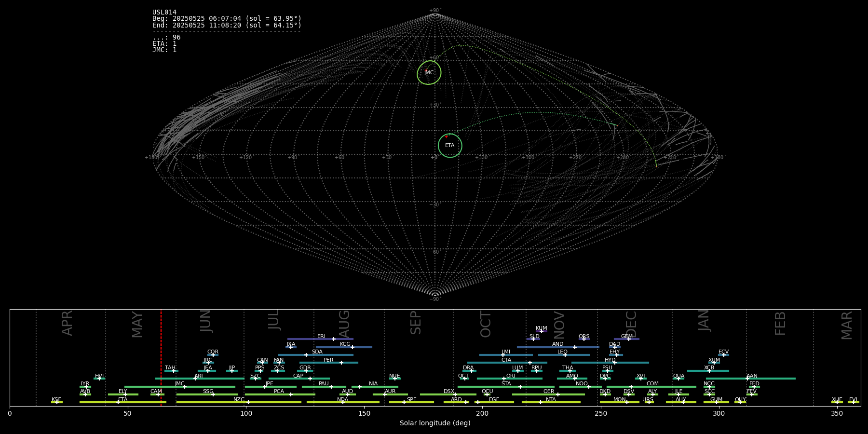This screenshot has width=868, height=434.
Task: Click the PER shower bar in timeline
Action: pyautogui.click(x=329, y=363)
